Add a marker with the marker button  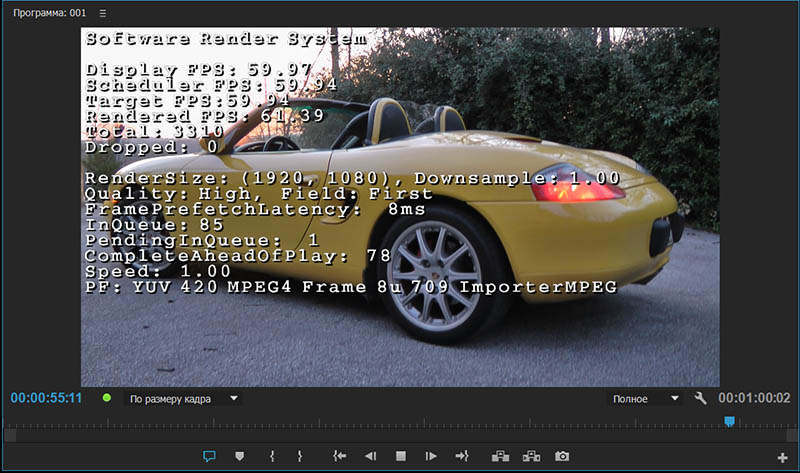click(209, 456)
